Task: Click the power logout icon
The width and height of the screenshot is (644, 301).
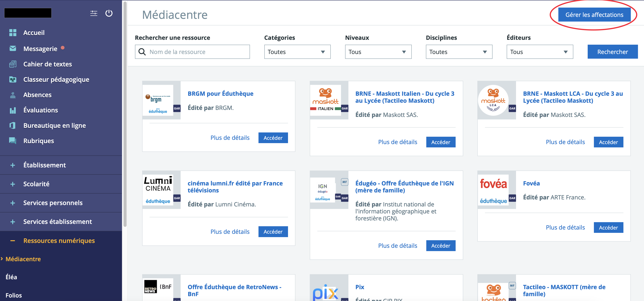Action: click(109, 13)
